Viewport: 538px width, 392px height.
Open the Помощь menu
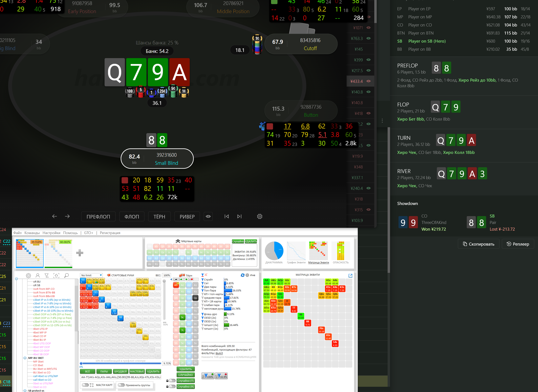70,233
